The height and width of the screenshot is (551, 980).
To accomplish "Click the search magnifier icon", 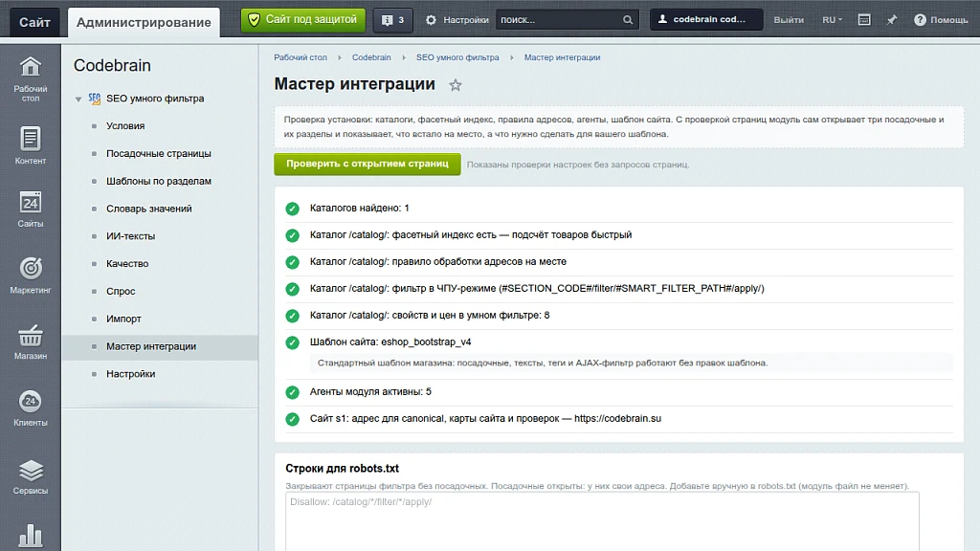I will (628, 20).
